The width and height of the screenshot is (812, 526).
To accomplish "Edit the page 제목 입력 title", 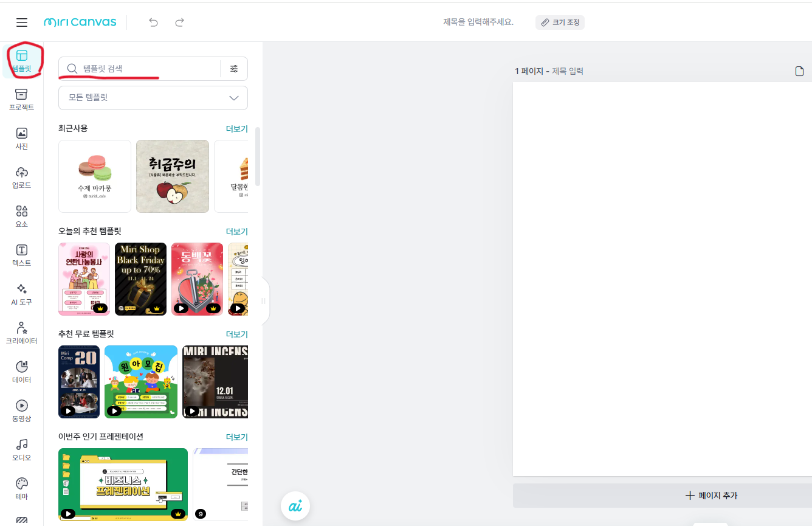I will (x=568, y=71).
